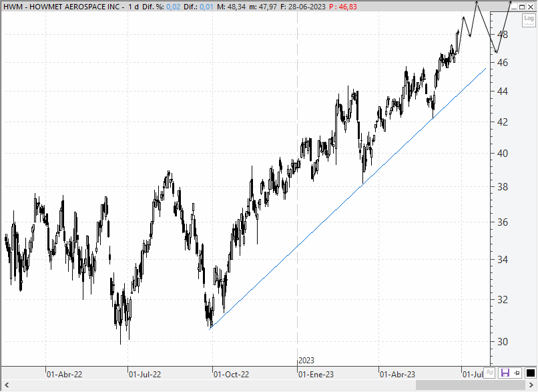This screenshot has height=392, width=538.
Task: Click the 'Dif. %: 0,02' value
Action: 161,7
